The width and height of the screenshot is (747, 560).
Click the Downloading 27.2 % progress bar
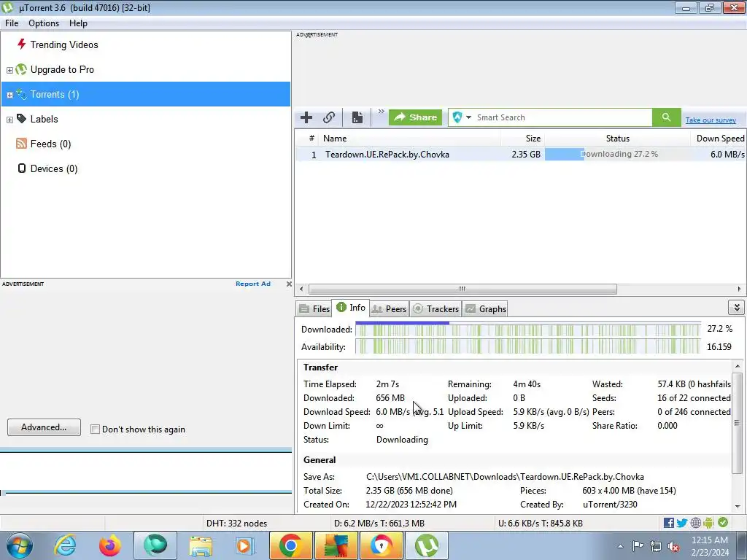[617, 155]
